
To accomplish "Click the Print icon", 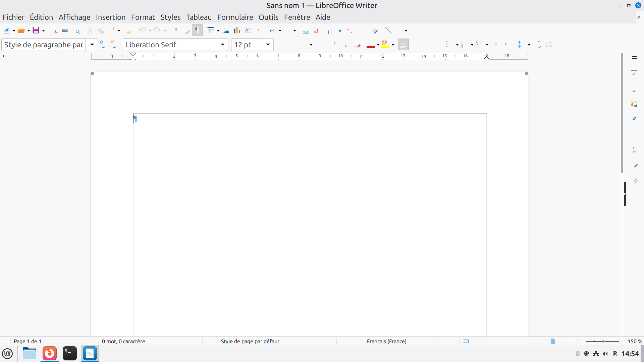I will [x=65, y=31].
